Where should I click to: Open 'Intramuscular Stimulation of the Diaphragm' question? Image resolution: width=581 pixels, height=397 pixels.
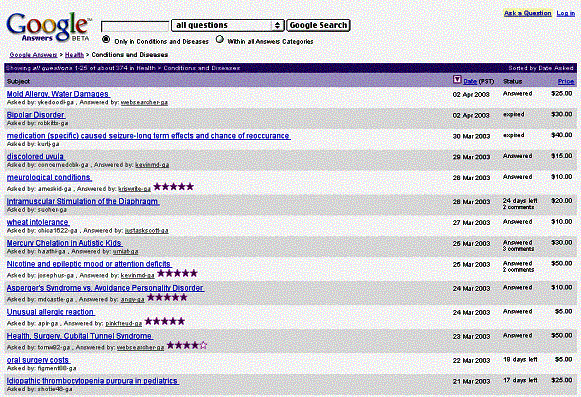[83, 201]
